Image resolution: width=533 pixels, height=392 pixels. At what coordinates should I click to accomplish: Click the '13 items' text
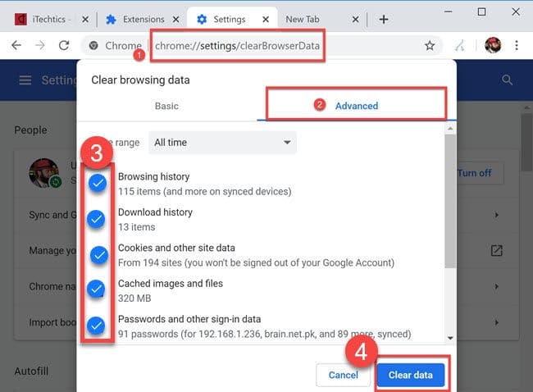click(x=136, y=227)
